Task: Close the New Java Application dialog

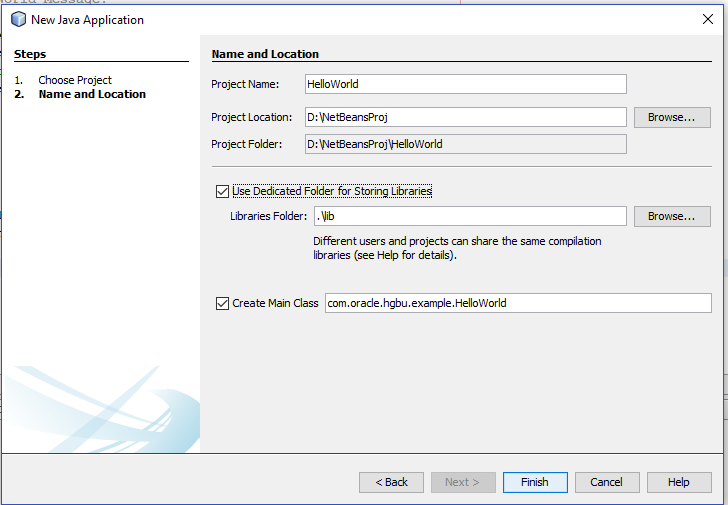Action: (708, 19)
